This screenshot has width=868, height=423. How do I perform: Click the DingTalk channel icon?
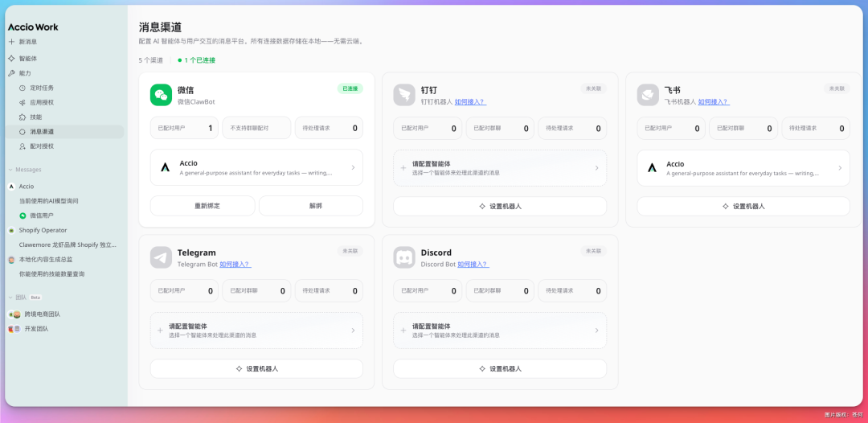(404, 95)
